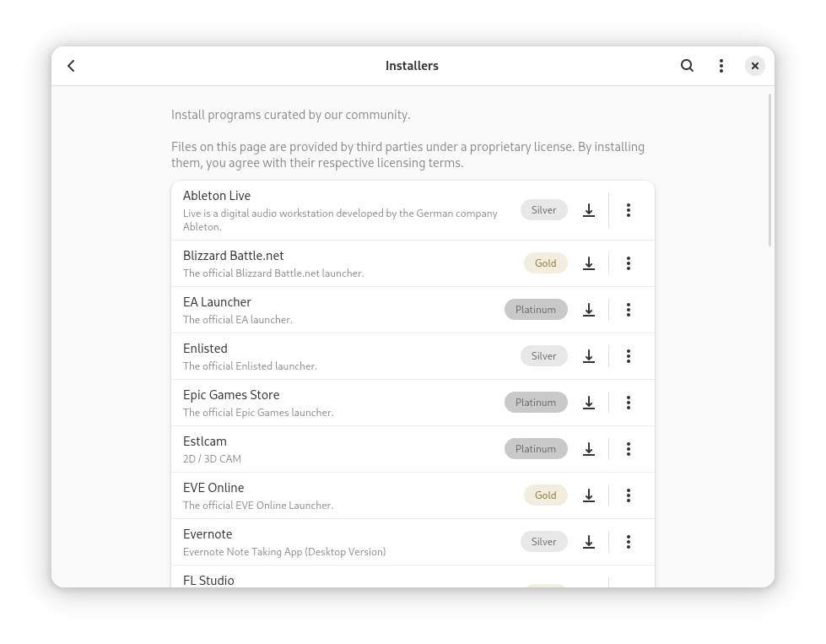This screenshot has width=826, height=644.
Task: Start the EVE Online installer download
Action: (589, 495)
